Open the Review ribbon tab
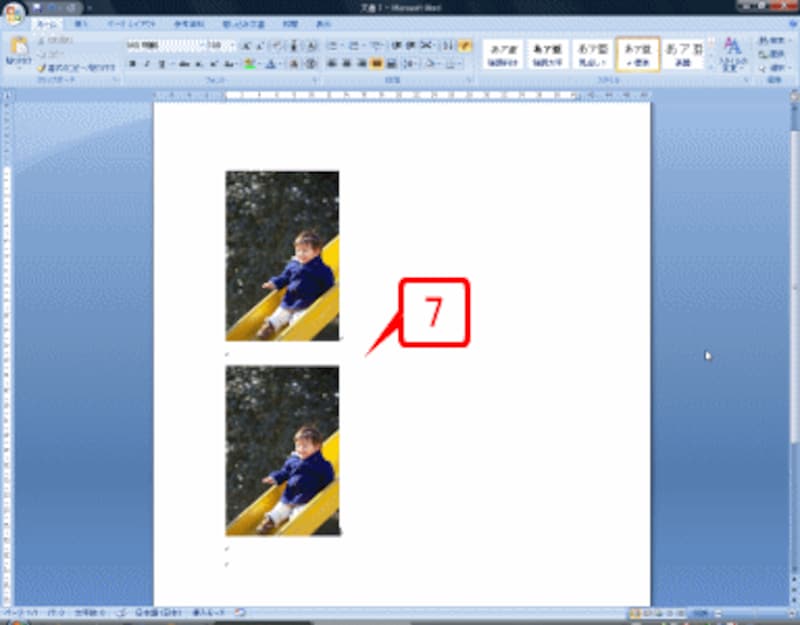 tap(290, 24)
